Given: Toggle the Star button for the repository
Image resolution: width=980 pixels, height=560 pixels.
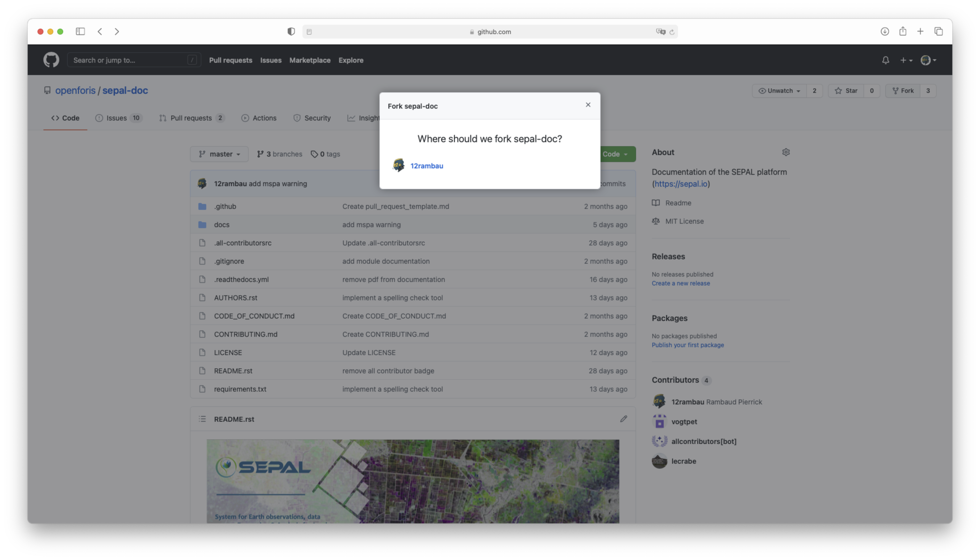Looking at the screenshot, I should (x=846, y=91).
